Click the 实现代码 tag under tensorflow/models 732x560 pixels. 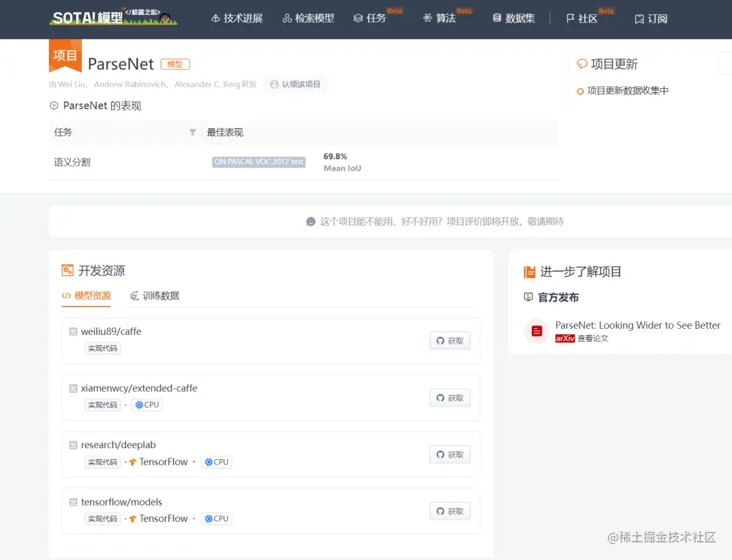pyautogui.click(x=102, y=519)
